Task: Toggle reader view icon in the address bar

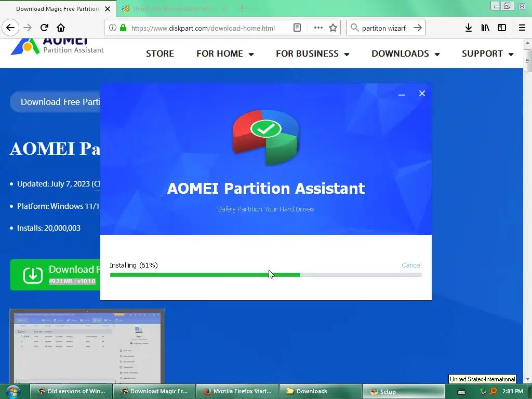Action: [x=297, y=28]
